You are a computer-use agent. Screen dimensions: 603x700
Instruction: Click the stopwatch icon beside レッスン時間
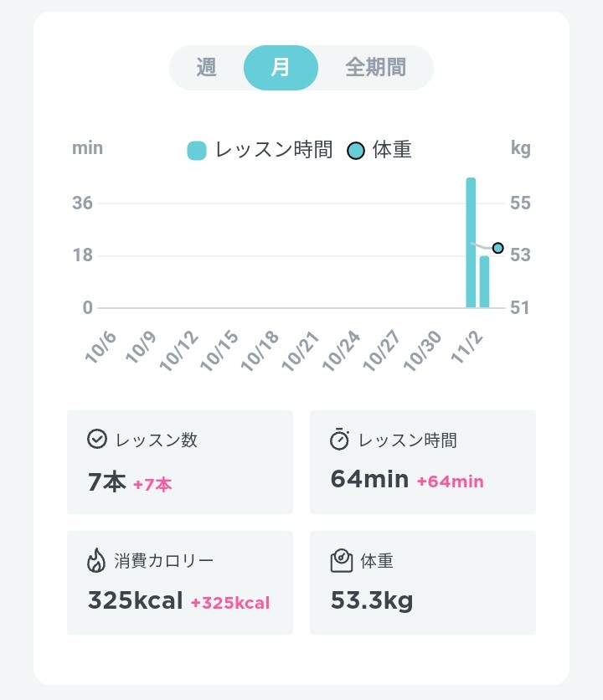[x=339, y=439]
